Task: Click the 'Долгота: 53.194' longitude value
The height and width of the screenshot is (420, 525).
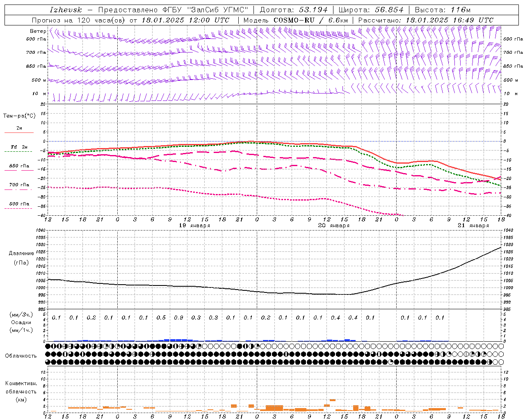Action: point(294,10)
